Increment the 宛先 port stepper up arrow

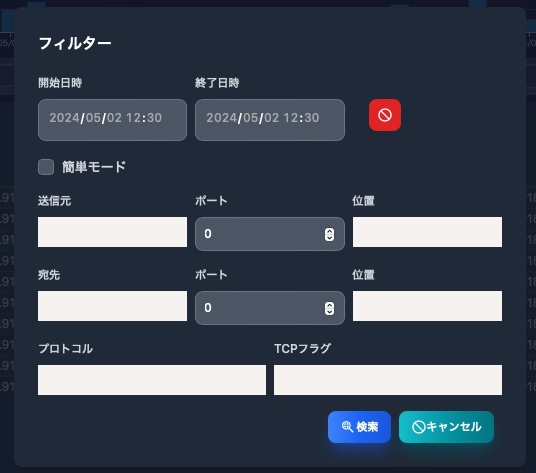tap(329, 305)
